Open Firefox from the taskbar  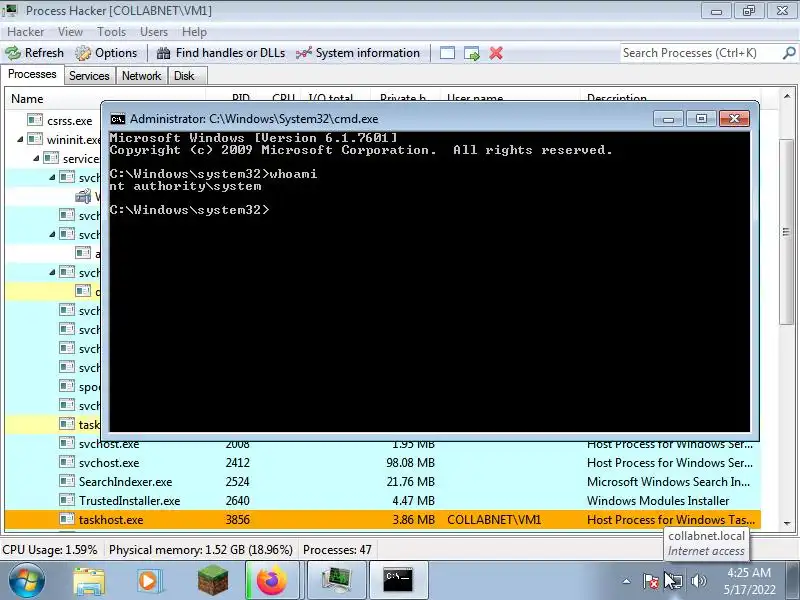[x=272, y=581]
